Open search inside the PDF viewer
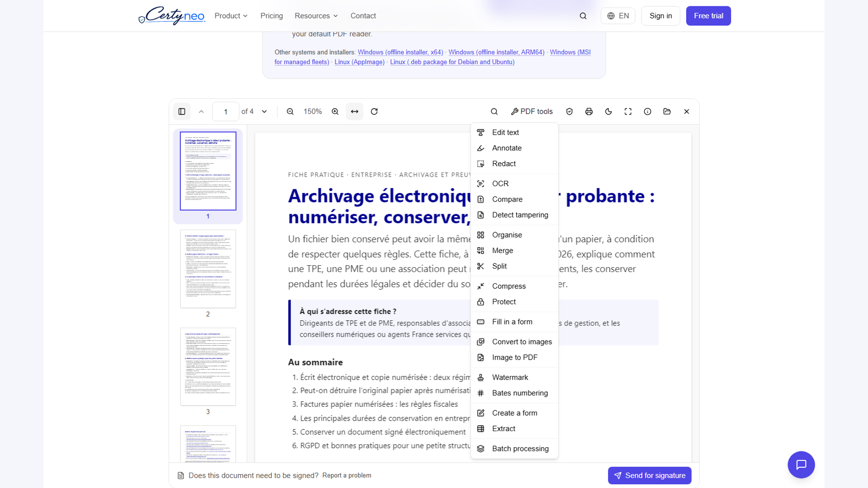Viewport: 868px width, 488px height. pyautogui.click(x=494, y=112)
